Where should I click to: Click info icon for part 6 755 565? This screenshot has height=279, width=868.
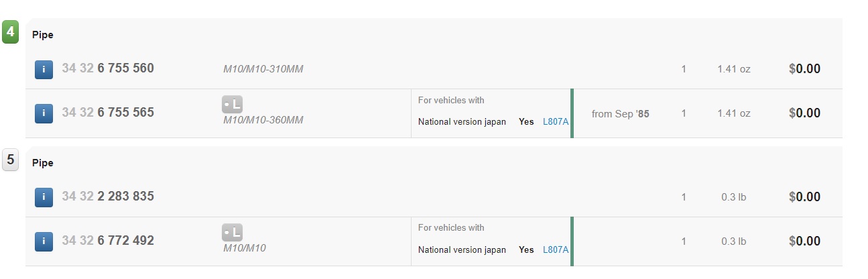44,113
